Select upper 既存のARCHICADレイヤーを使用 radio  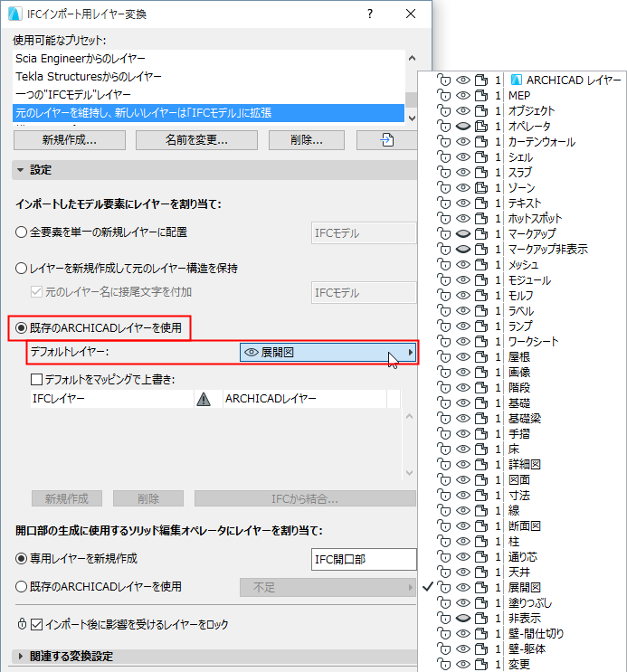click(x=21, y=328)
